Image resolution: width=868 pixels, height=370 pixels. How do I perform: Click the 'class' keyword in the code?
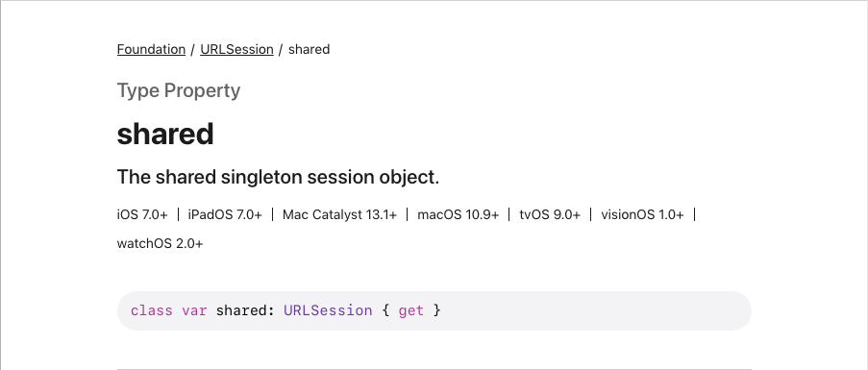coord(152,310)
